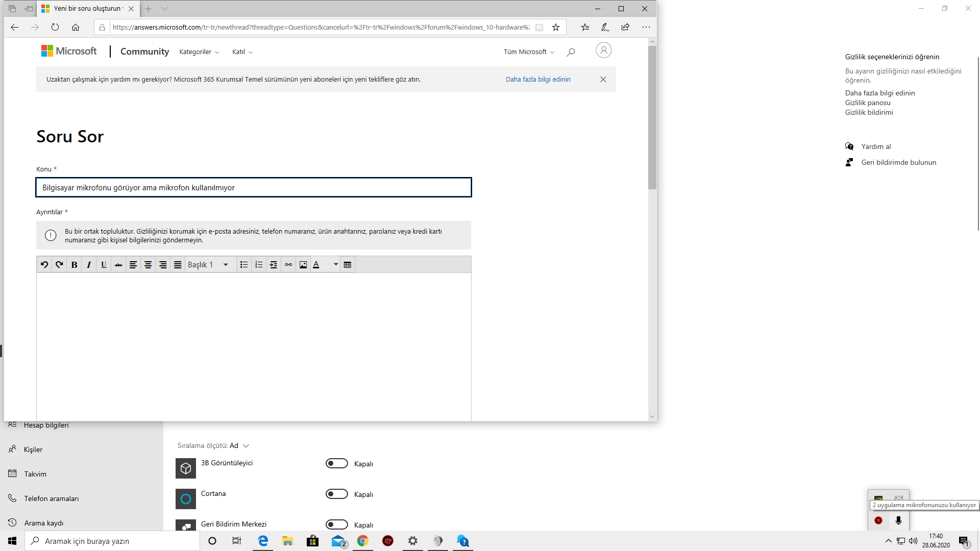Click the microphone icon in the system tray flyout

point(898,520)
